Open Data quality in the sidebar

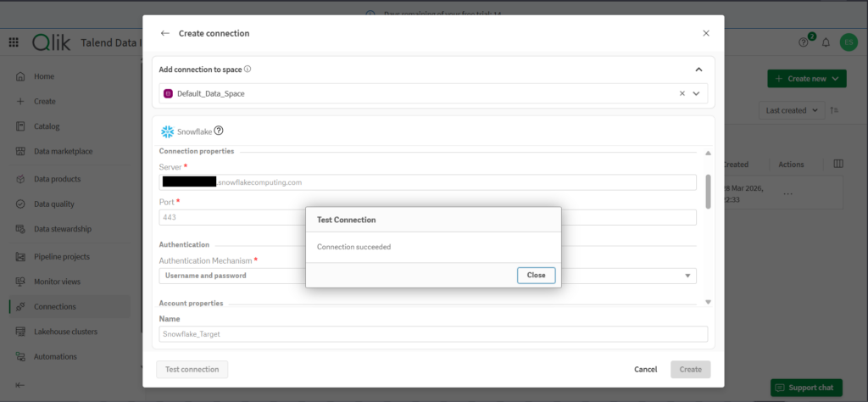[54, 204]
